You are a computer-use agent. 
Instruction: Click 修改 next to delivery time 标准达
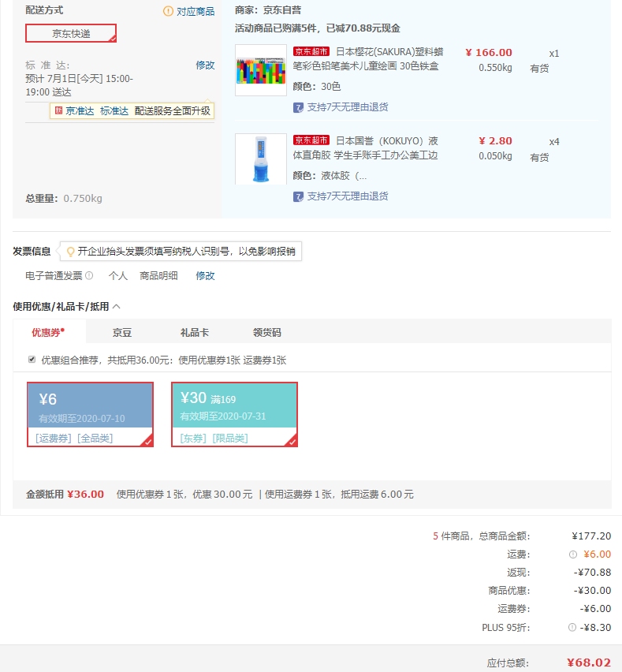[x=205, y=65]
